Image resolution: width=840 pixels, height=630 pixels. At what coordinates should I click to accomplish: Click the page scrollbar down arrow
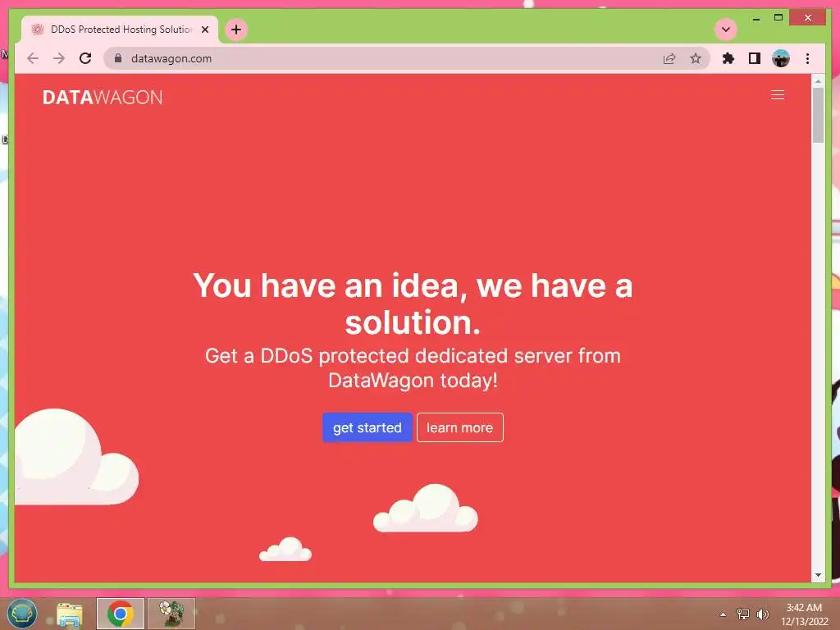[x=818, y=575]
